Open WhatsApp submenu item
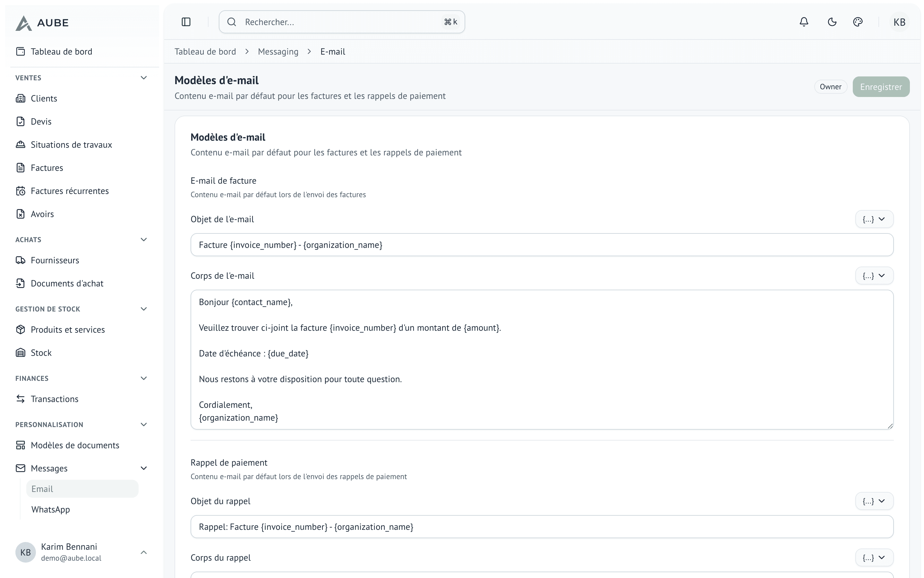Image resolution: width=924 pixels, height=578 pixels. [x=82, y=509]
